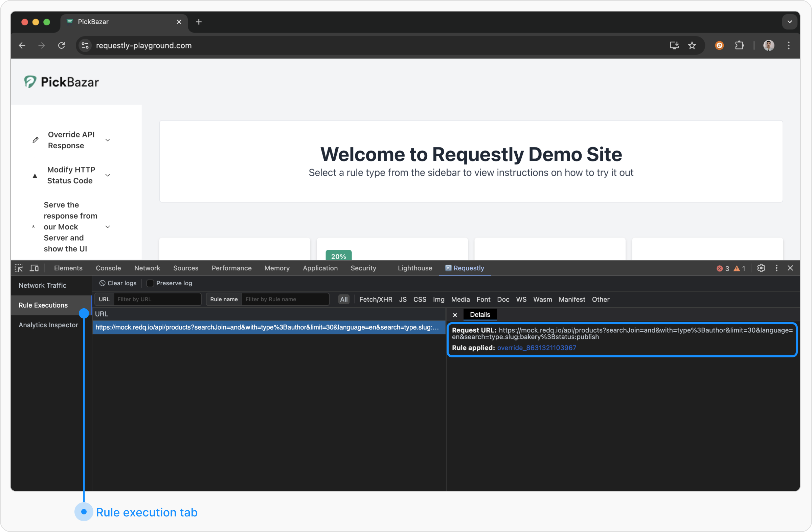Filter logs by Fetch/XHR type
Image resolution: width=812 pixels, height=532 pixels.
coord(375,299)
